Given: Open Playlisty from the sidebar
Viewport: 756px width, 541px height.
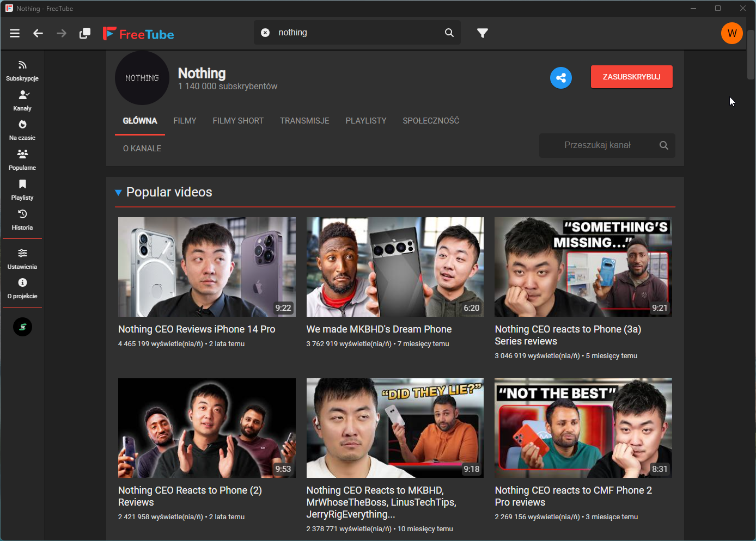Looking at the screenshot, I should 22,190.
